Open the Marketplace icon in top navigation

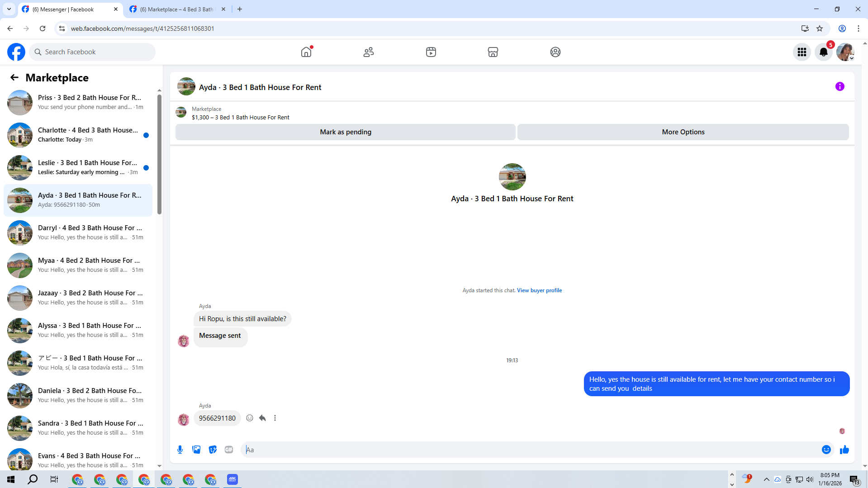[493, 52]
